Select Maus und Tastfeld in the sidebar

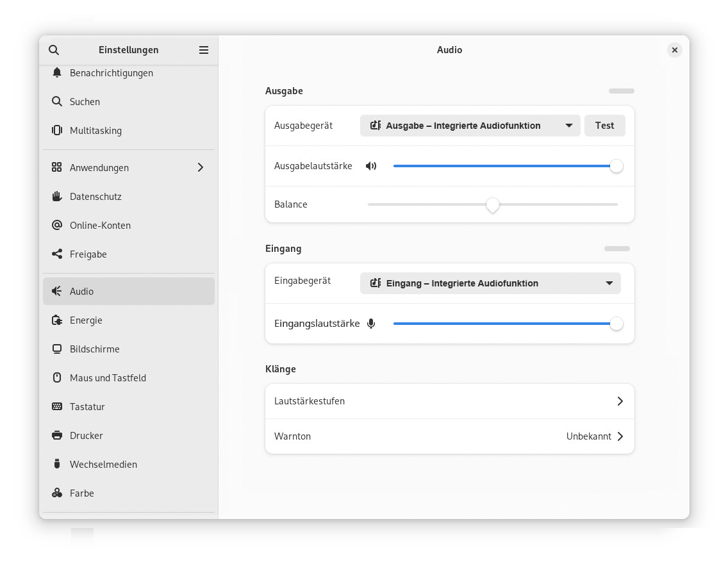tap(108, 378)
